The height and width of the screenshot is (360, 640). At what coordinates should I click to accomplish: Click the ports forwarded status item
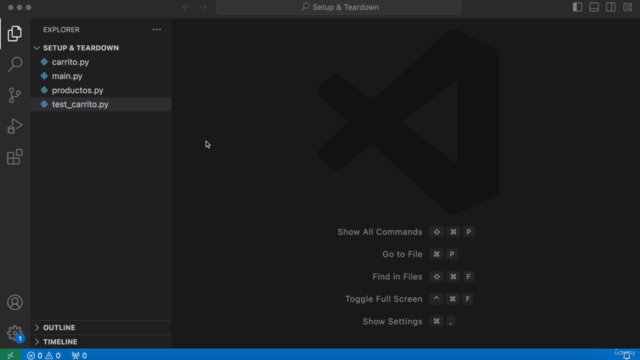point(79,356)
